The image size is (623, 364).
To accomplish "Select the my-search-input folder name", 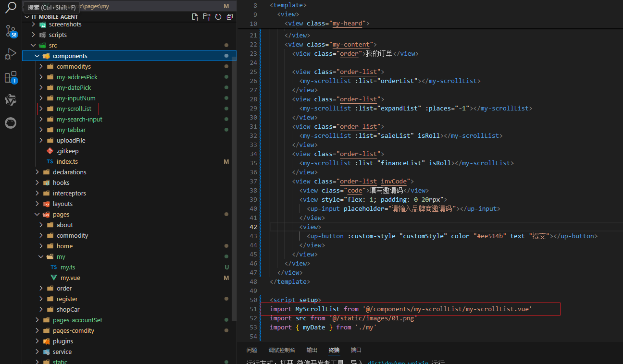I will pos(79,120).
